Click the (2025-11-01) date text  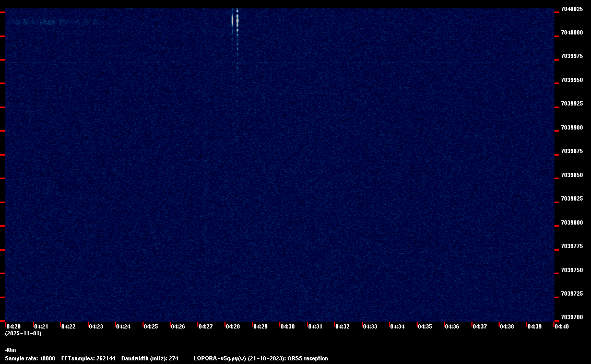tap(23, 333)
